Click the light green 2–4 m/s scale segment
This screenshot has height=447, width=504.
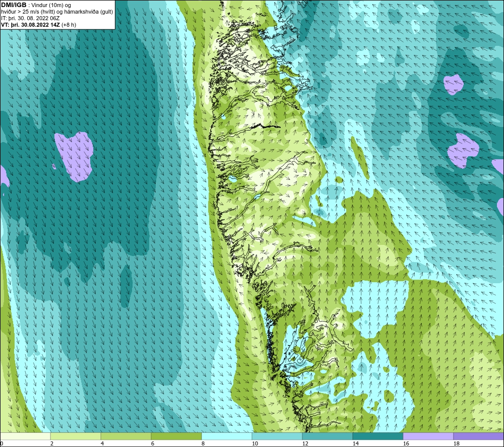[x=76, y=436]
